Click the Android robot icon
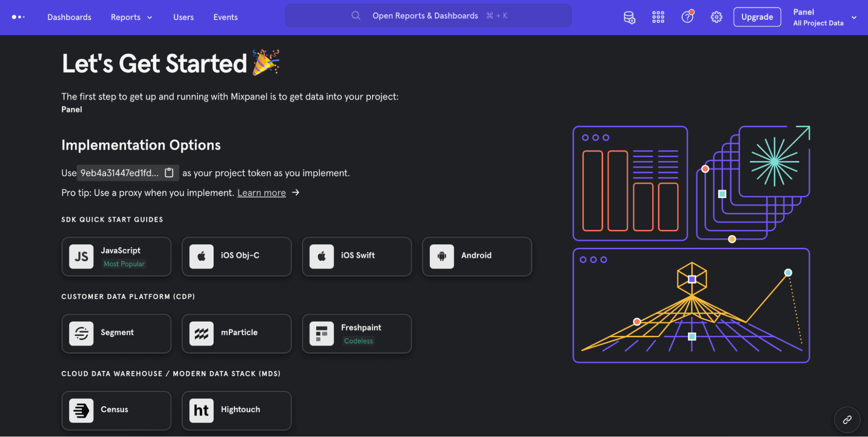The height and width of the screenshot is (437, 868). click(442, 256)
